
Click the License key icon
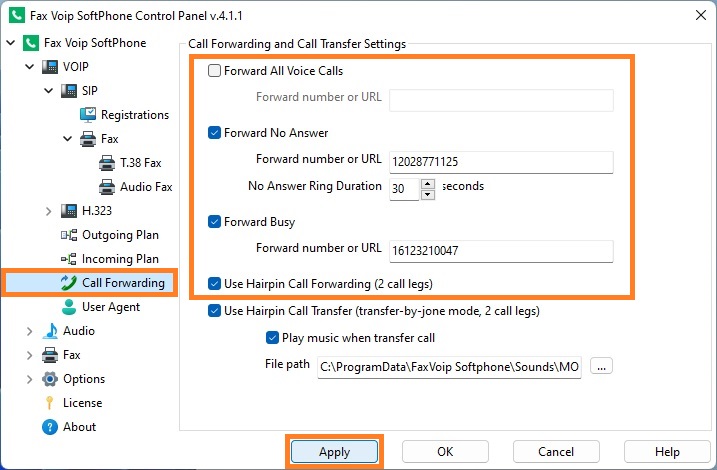tap(50, 403)
